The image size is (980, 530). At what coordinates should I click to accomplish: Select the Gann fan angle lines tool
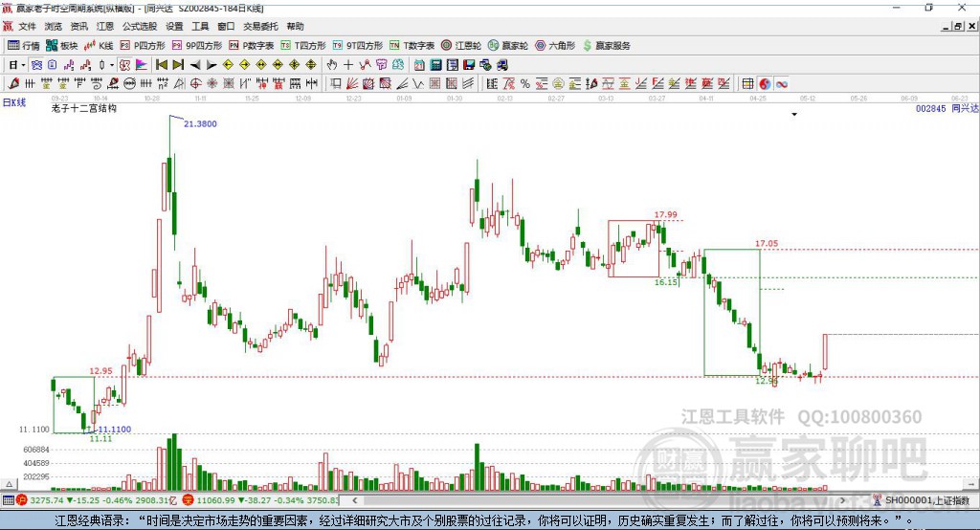pyautogui.click(x=352, y=84)
